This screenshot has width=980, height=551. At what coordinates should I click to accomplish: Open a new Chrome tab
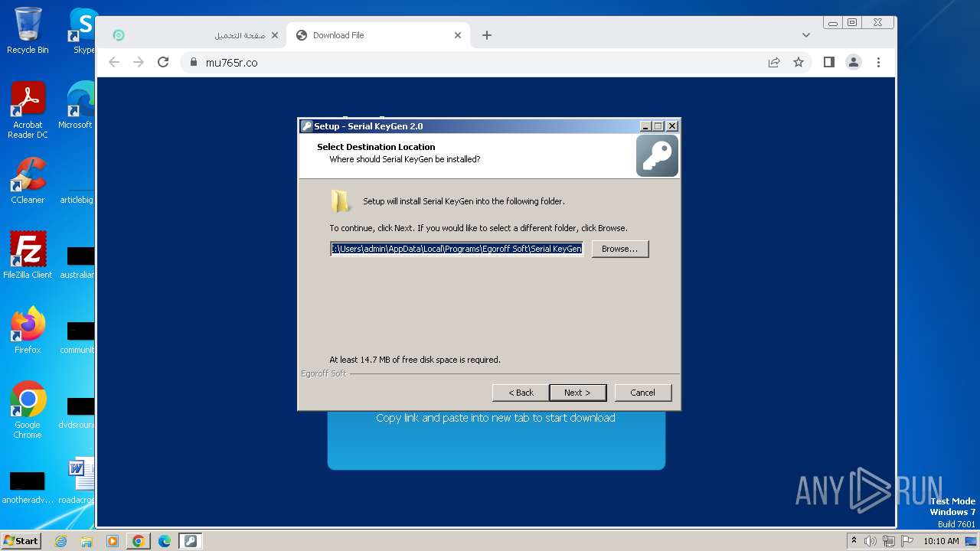point(487,35)
